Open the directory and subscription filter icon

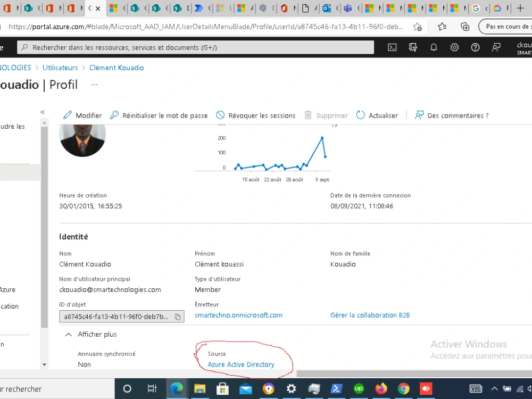[413, 47]
